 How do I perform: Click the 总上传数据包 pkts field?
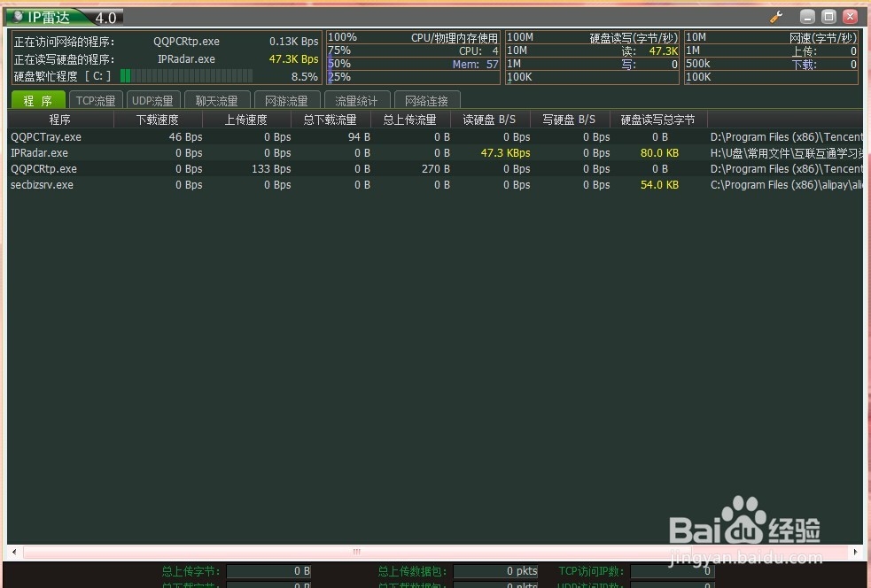[x=495, y=571]
